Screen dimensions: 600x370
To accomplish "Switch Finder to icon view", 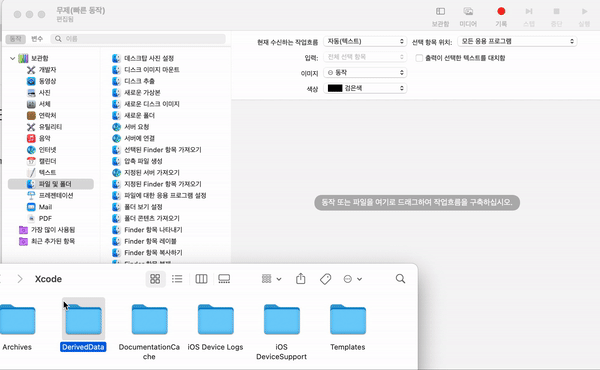I will [155, 279].
